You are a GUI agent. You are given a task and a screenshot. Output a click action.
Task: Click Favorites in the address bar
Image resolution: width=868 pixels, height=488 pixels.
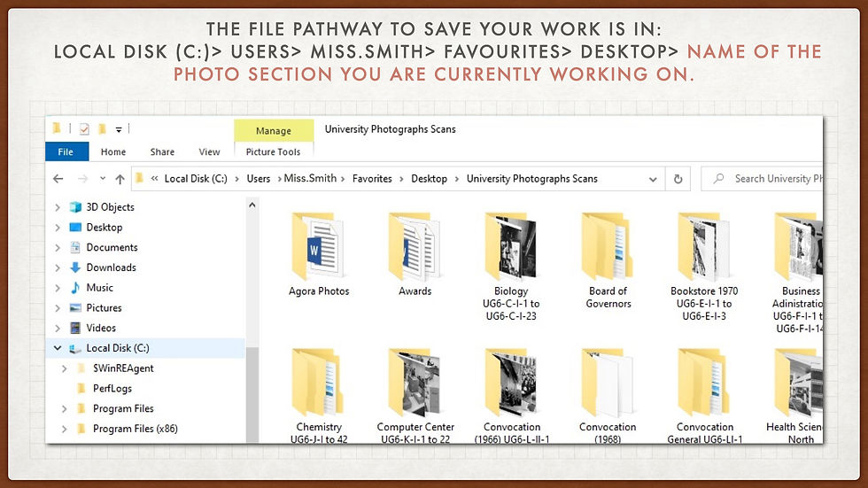[x=372, y=179]
